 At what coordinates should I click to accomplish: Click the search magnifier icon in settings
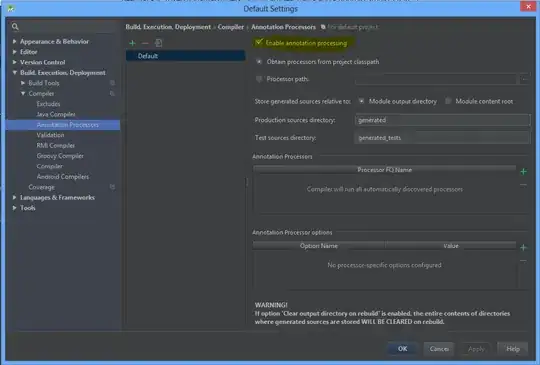15,27
